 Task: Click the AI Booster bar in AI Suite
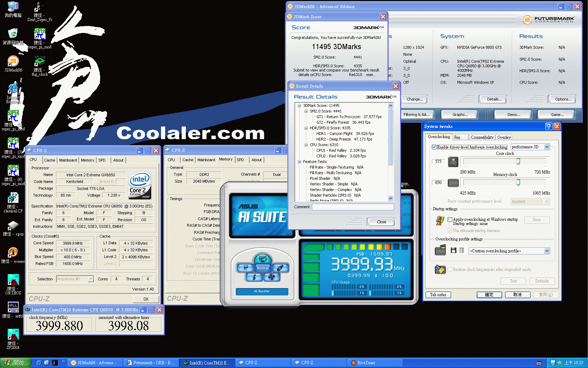click(x=262, y=291)
